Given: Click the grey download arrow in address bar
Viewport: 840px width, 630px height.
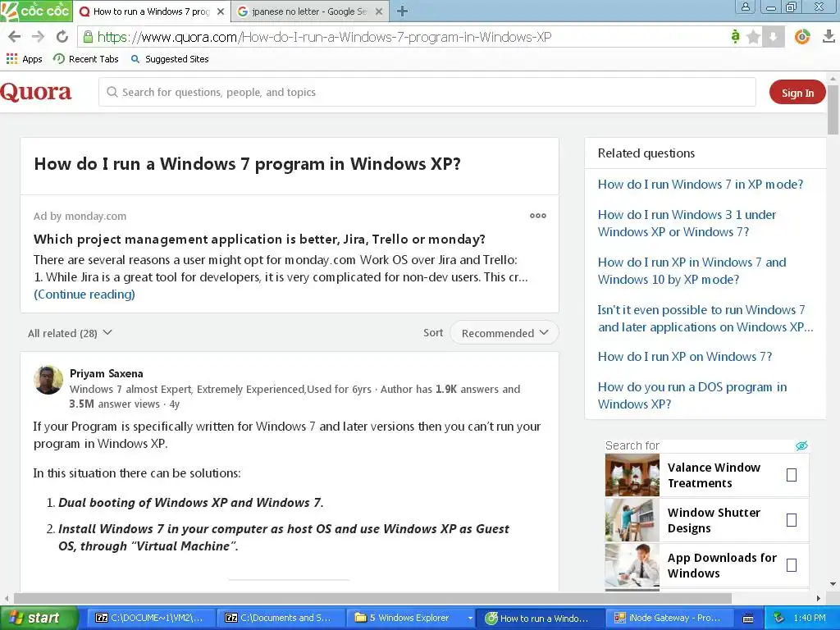Looking at the screenshot, I should point(773,37).
